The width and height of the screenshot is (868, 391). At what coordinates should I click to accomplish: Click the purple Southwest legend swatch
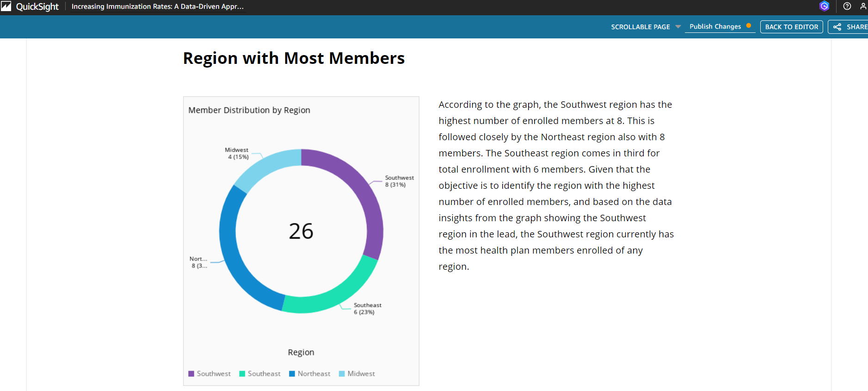coord(191,374)
